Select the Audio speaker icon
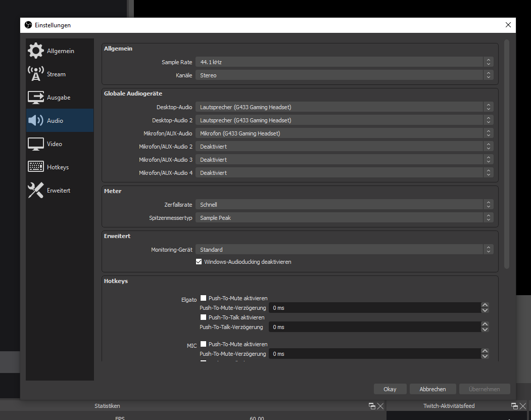 pyautogui.click(x=36, y=120)
